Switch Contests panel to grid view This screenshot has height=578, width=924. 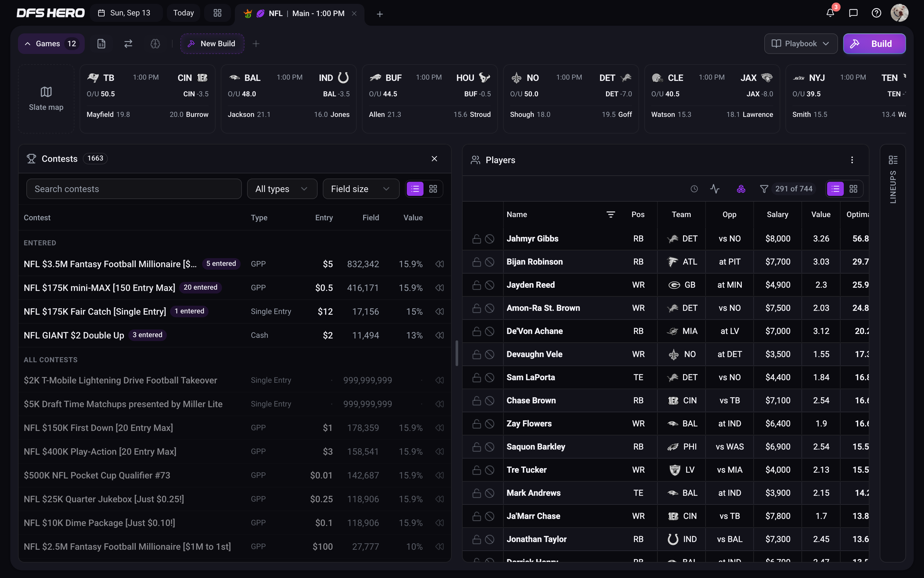tap(433, 189)
